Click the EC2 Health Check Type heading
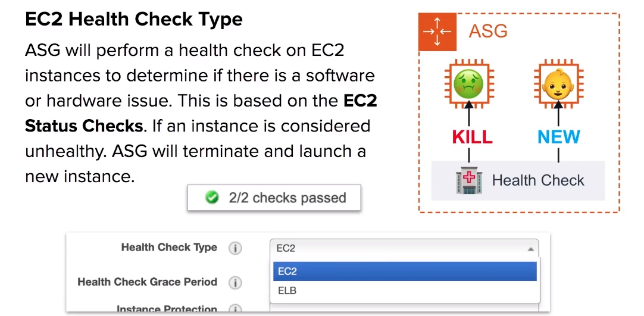 [134, 19]
